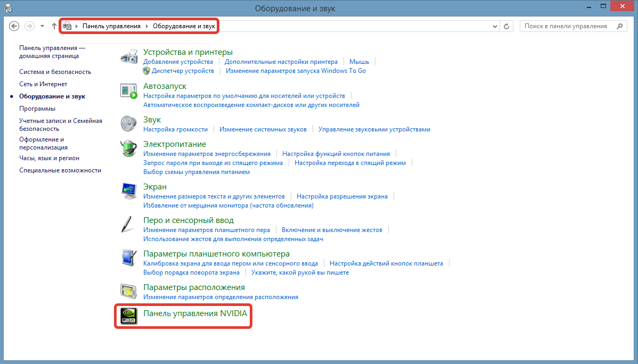
Task: Go up one level with the Up arrow
Action: tap(54, 26)
